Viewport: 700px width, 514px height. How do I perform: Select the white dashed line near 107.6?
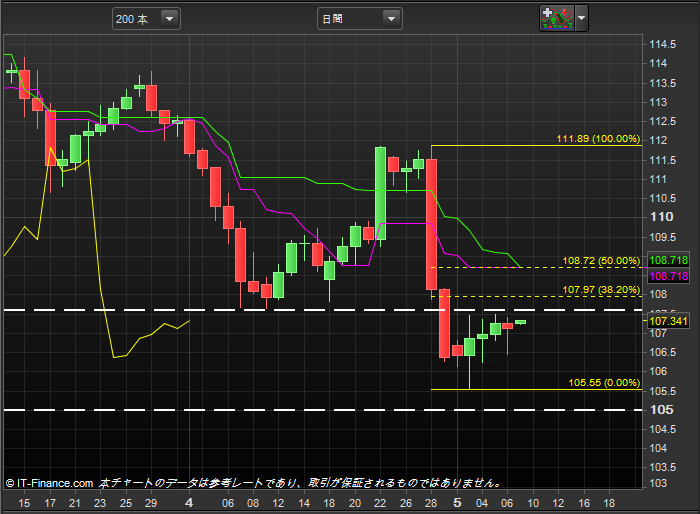323,310
